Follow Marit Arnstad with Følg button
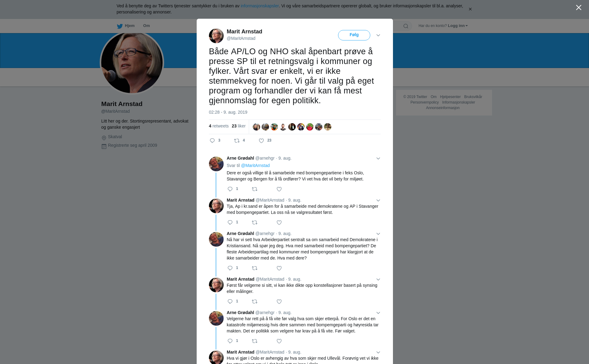Image resolution: width=589 pixels, height=364 pixels. pos(354,35)
